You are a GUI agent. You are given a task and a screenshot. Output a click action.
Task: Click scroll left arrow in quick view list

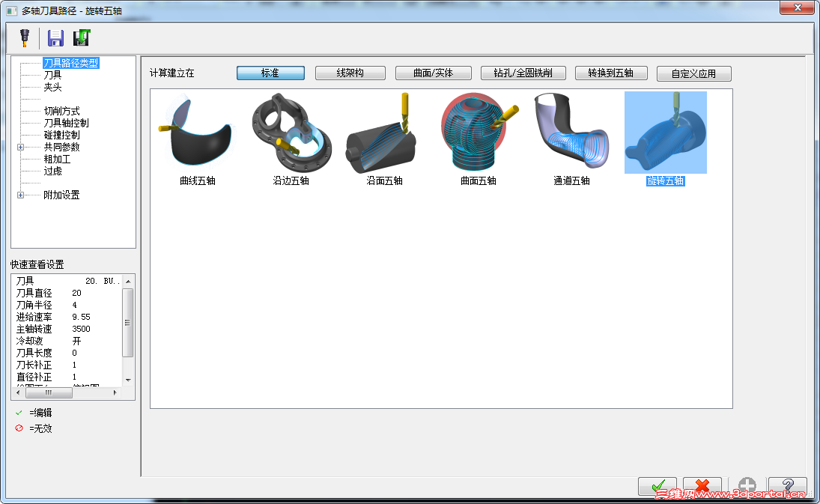click(x=18, y=392)
